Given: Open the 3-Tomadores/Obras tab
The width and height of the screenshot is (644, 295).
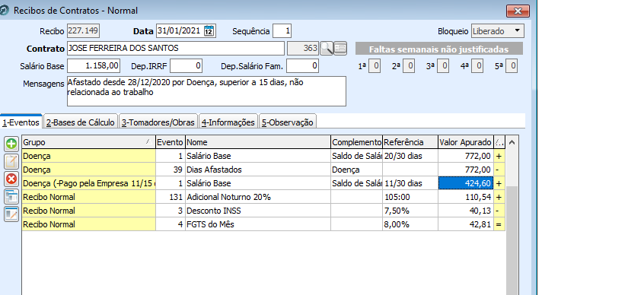Looking at the screenshot, I should [158, 122].
